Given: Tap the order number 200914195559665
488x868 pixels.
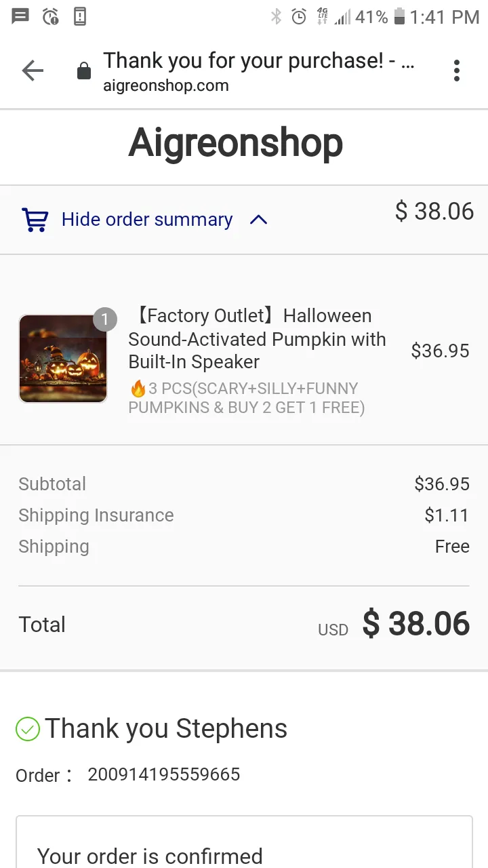Looking at the screenshot, I should 164,774.
